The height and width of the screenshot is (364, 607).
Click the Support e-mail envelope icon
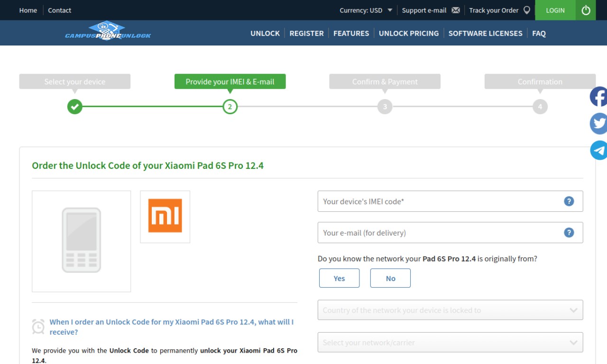click(x=456, y=10)
